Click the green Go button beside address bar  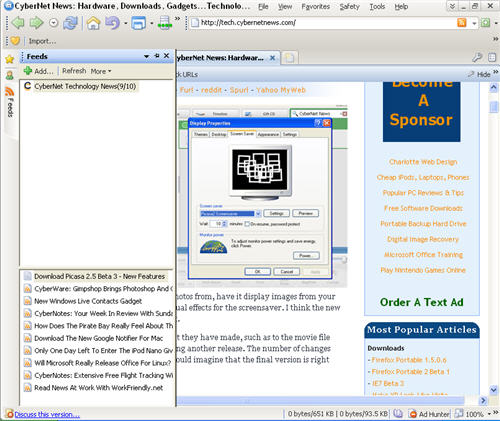tap(486, 23)
